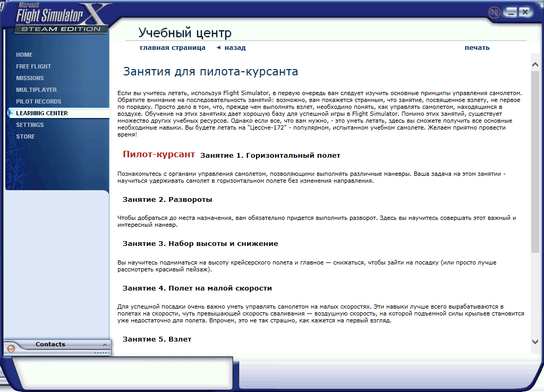Click the red Contacts status indicator
This screenshot has width=544, height=392.
[11, 348]
